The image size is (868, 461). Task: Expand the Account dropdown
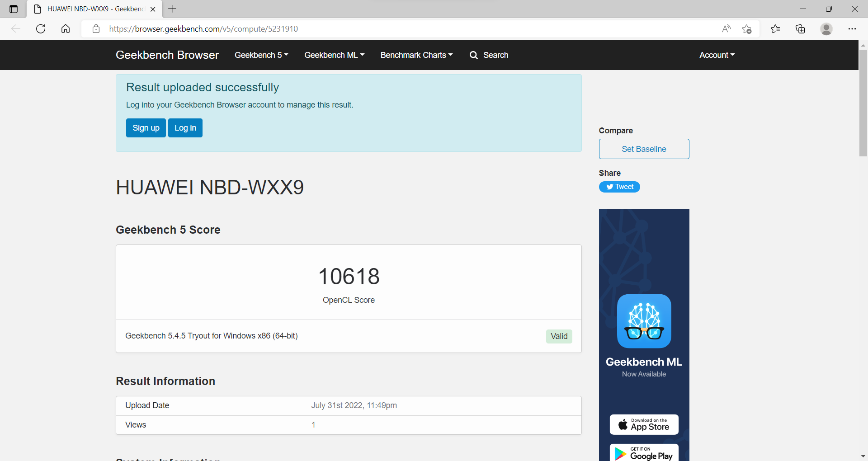pos(717,55)
